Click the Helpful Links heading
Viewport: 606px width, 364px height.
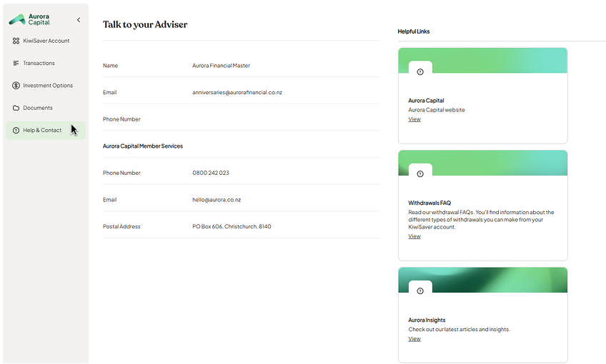click(x=414, y=31)
